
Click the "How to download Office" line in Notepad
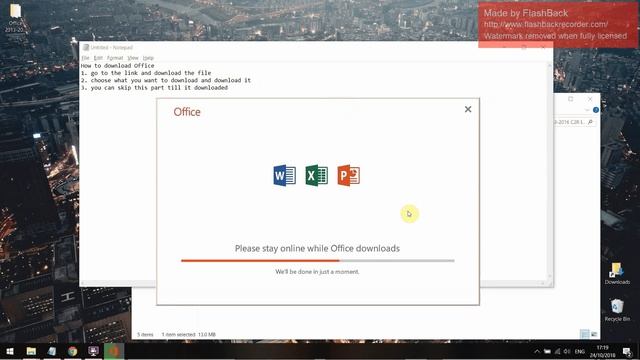click(x=118, y=65)
